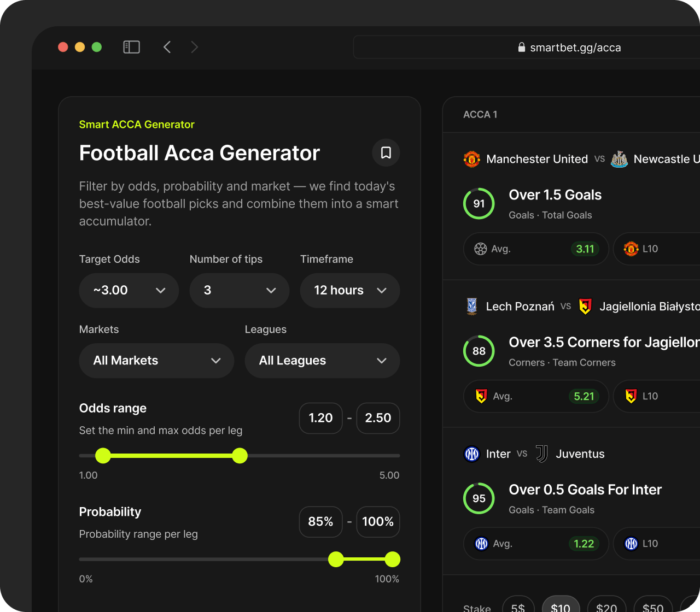Click the Manchester United team name
700x612 pixels.
point(537,159)
